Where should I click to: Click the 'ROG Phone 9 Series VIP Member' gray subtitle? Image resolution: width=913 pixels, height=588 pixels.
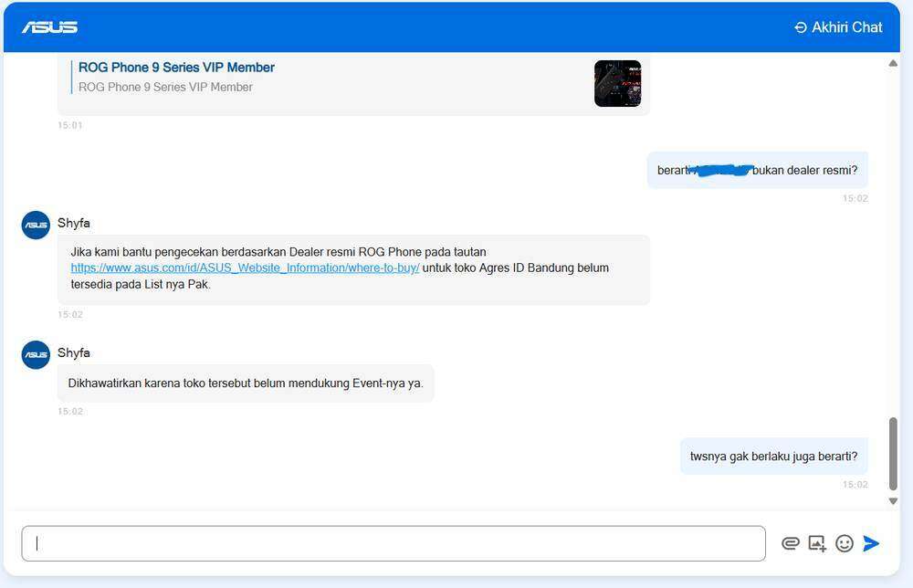[x=165, y=88]
